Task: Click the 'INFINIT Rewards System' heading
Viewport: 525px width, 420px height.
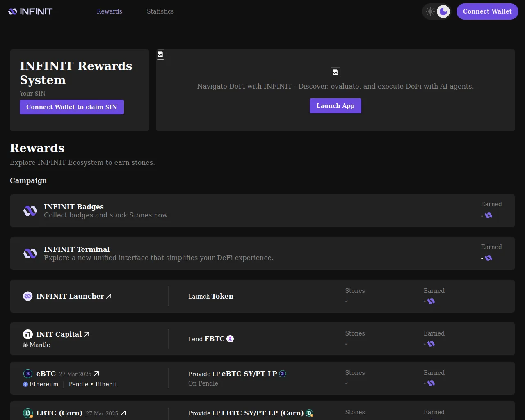Action: coord(76,73)
